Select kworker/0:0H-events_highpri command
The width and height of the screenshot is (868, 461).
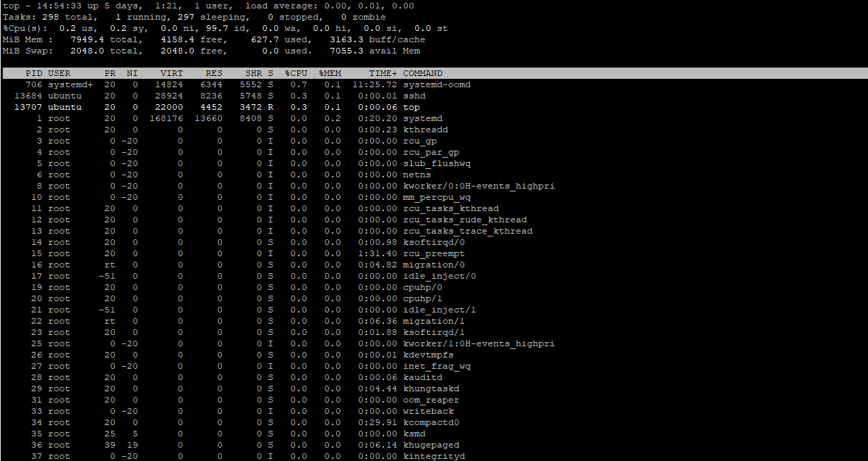click(479, 186)
